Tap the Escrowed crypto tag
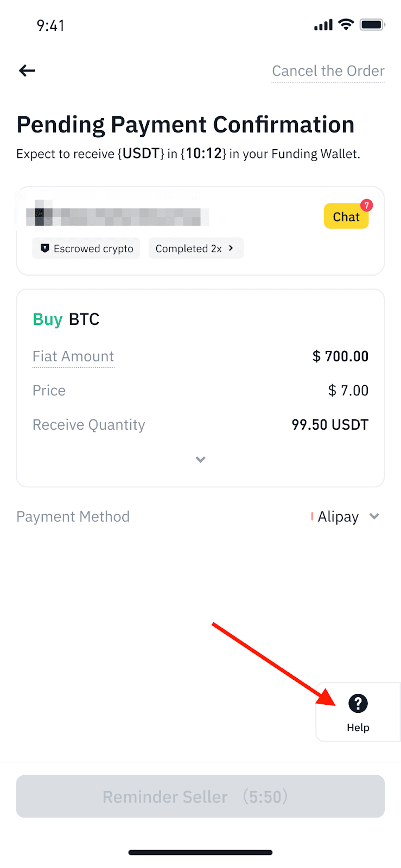 pyautogui.click(x=86, y=248)
